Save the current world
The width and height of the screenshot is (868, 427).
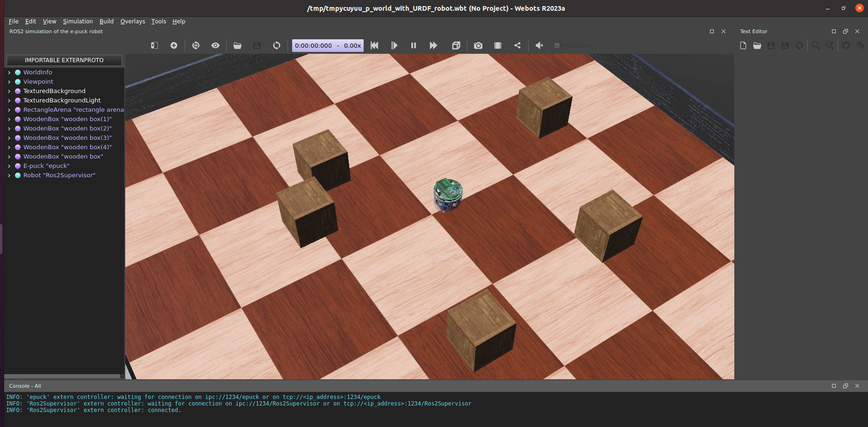(x=257, y=45)
